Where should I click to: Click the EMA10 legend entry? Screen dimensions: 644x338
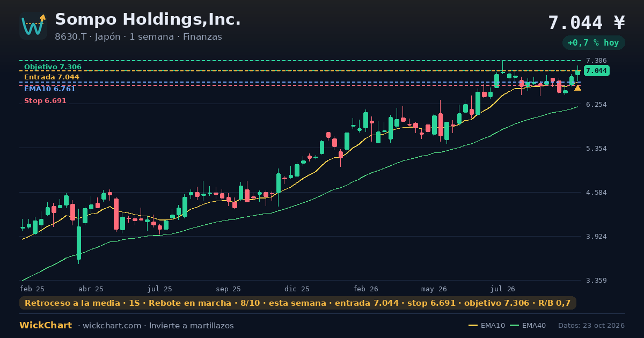(487, 326)
